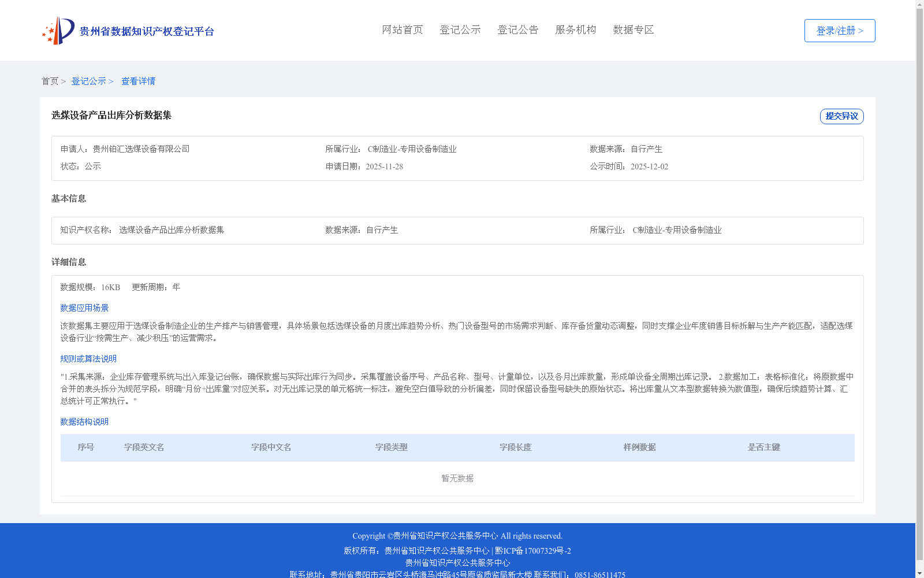Click applicant text 贵州铂汇选煤设备有限公司
Image resolution: width=924 pixels, height=578 pixels.
[141, 149]
